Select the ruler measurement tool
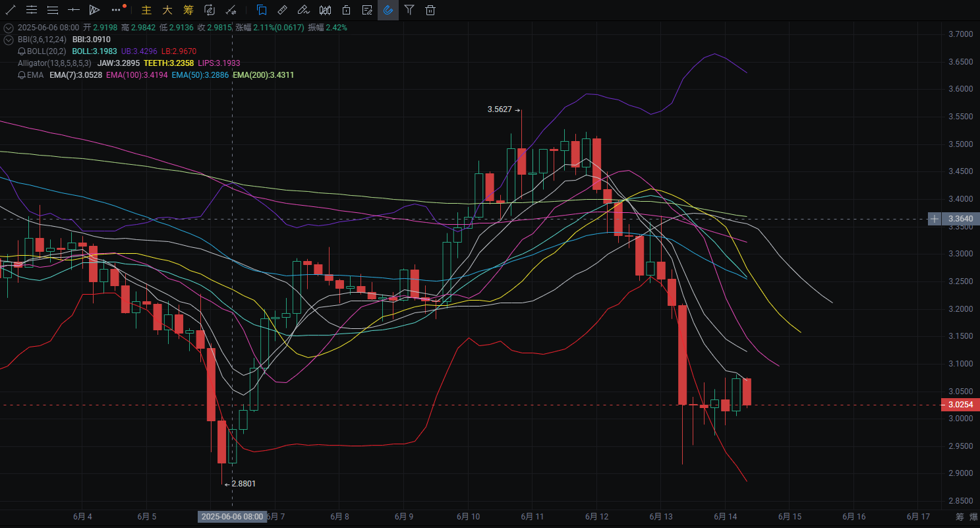Viewport: 980px width, 528px height. pyautogui.click(x=282, y=10)
